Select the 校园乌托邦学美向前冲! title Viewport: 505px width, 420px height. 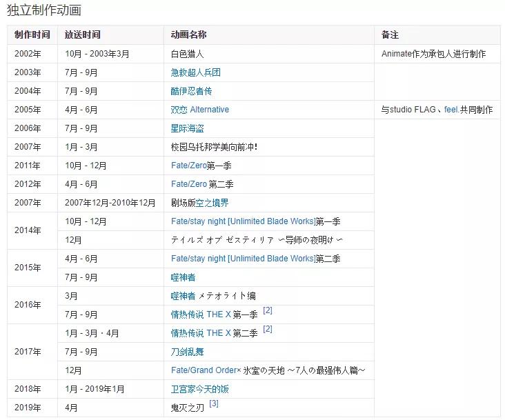coord(214,147)
